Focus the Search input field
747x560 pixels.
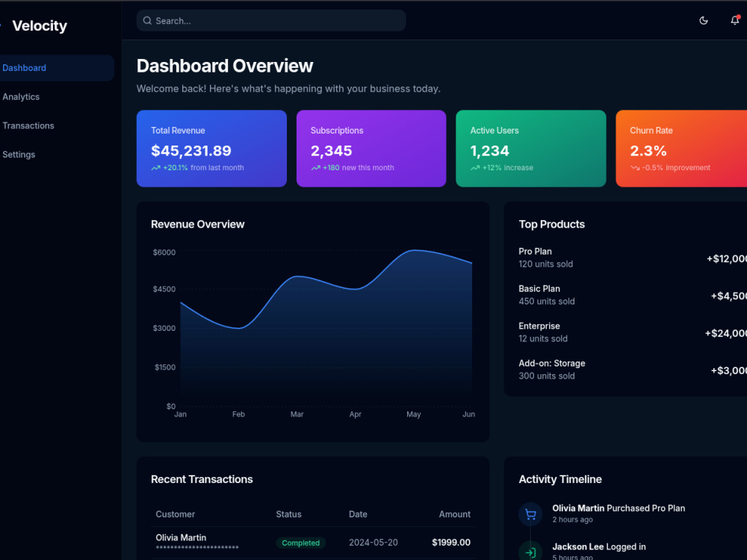click(271, 20)
